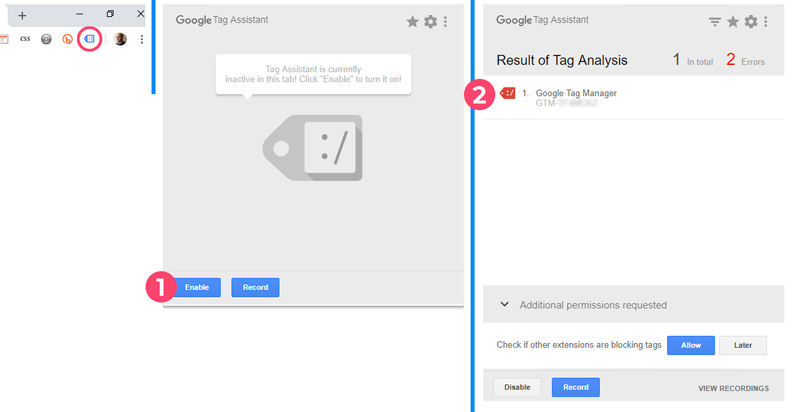The width and height of the screenshot is (792, 412).
Task: Click the red tag icon beside Google Tag Manager
Action: (508, 93)
